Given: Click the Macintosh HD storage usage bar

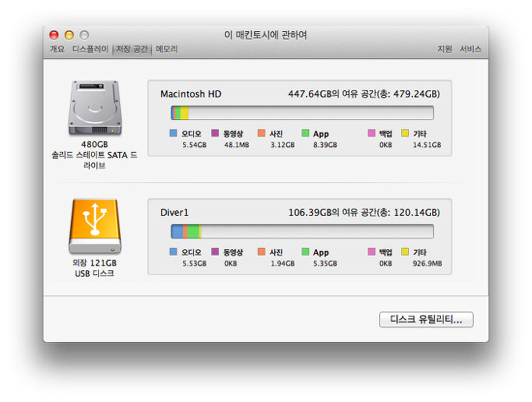Looking at the screenshot, I should (x=301, y=113).
